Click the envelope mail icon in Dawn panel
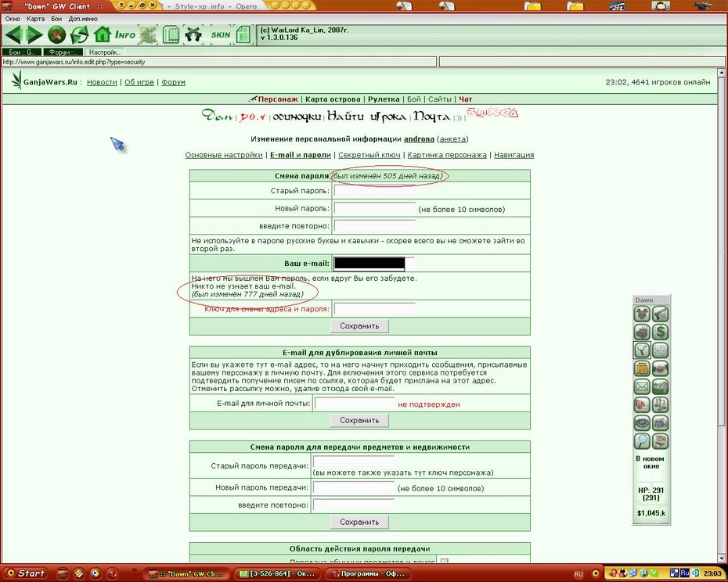Screen dimensions: 728x582 (642, 386)
